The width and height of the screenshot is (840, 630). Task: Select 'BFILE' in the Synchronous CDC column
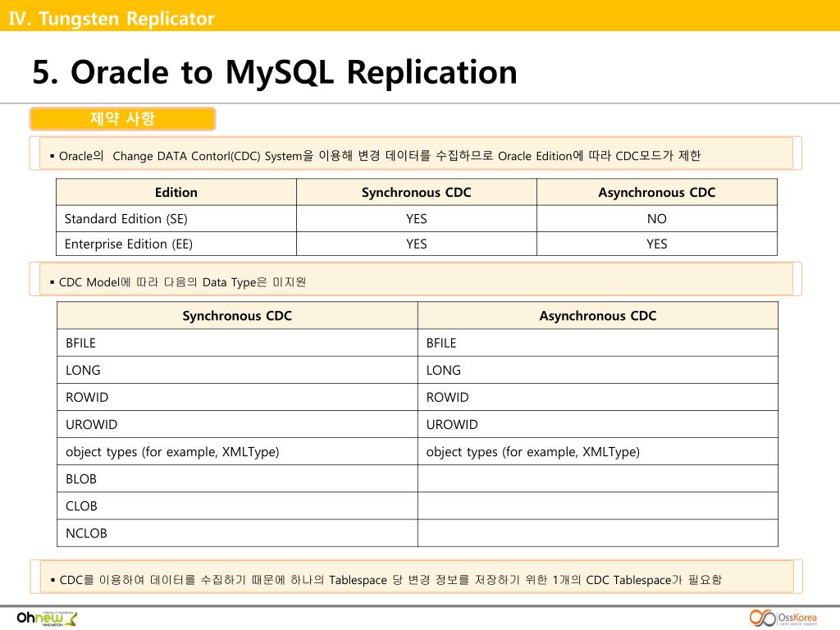(237, 343)
